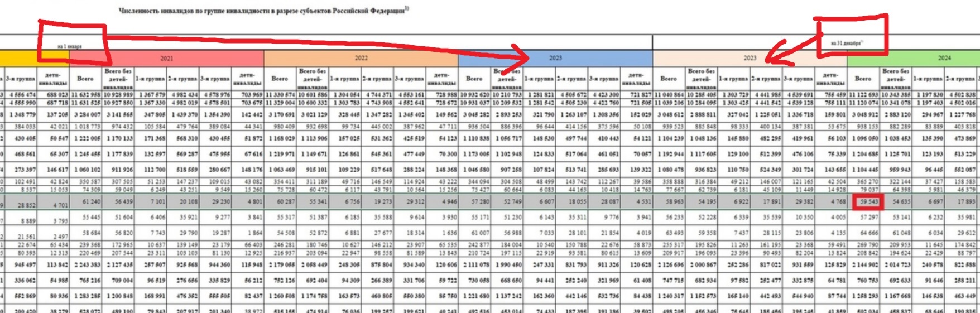The height and width of the screenshot is (313, 980).
Task: Select the orange 2022 year header
Action: [361, 58]
